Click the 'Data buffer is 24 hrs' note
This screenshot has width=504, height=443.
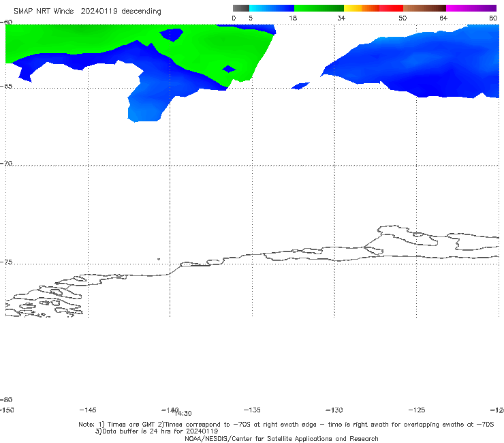click(x=157, y=431)
